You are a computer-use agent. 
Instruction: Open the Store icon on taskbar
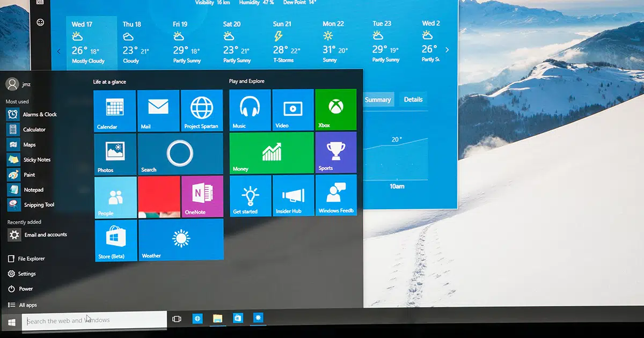[238, 318]
